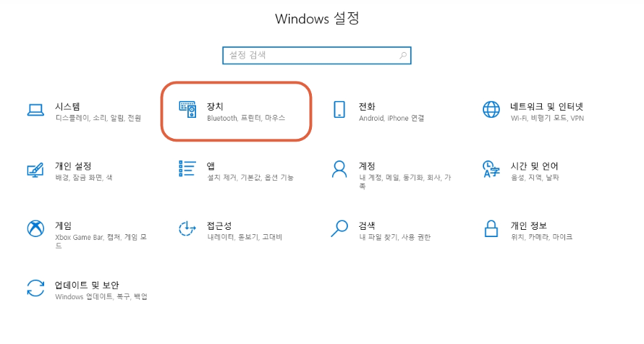This screenshot has height=344, width=644.
Task: Choose the 검색 heading
Action: [367, 225]
